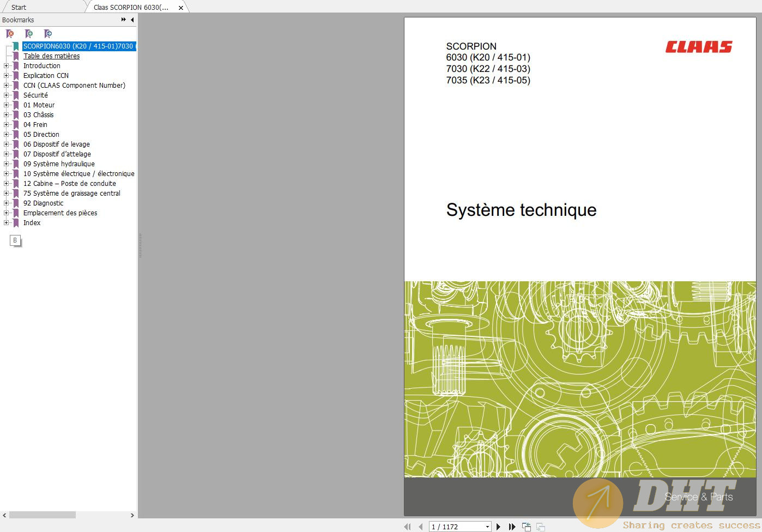This screenshot has width=762, height=532.
Task: Open the Explication CCN bookmark
Action: point(46,76)
